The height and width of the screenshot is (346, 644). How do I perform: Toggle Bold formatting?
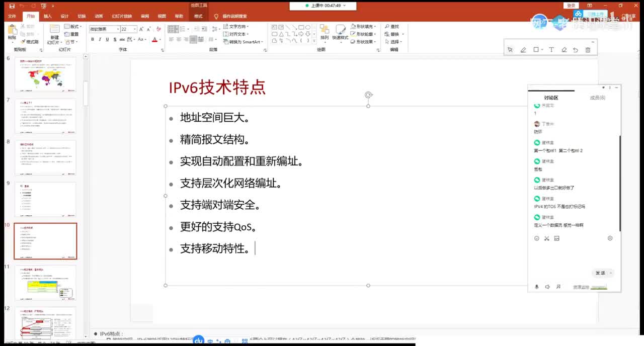click(93, 39)
